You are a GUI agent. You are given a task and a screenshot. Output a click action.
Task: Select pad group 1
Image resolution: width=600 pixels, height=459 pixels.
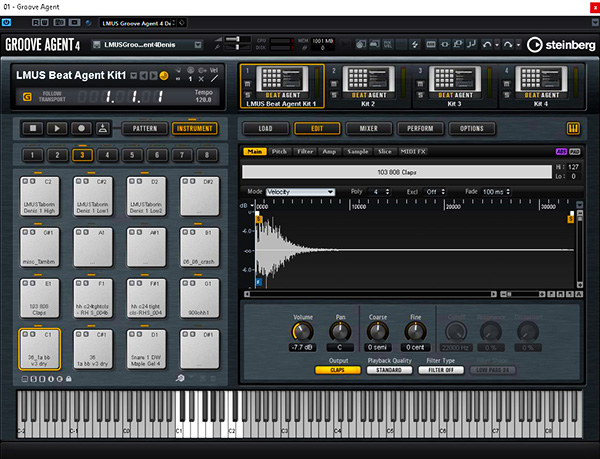[32, 155]
